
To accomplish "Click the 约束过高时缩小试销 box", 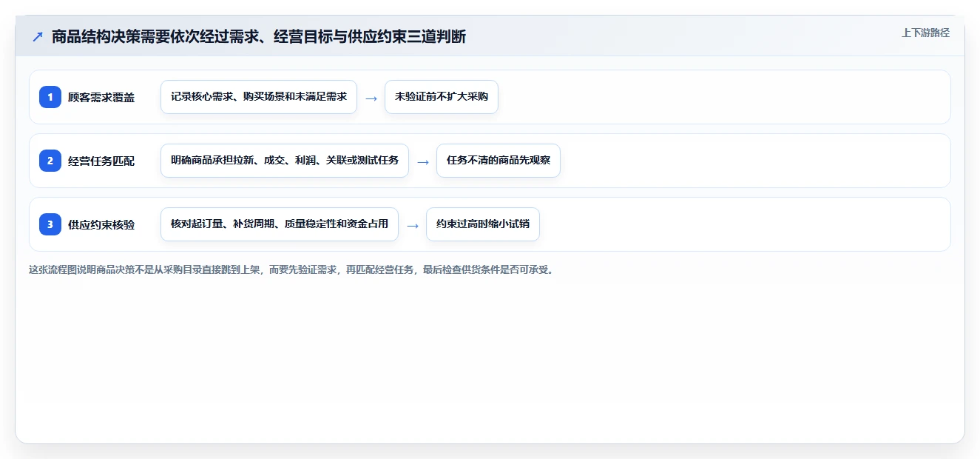I will pyautogui.click(x=483, y=224).
